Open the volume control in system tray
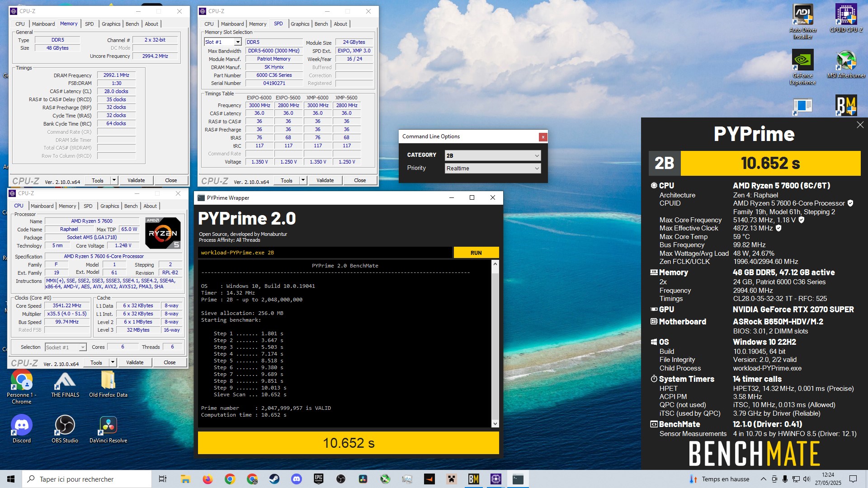Screen dimensions: 868x488 [807, 479]
